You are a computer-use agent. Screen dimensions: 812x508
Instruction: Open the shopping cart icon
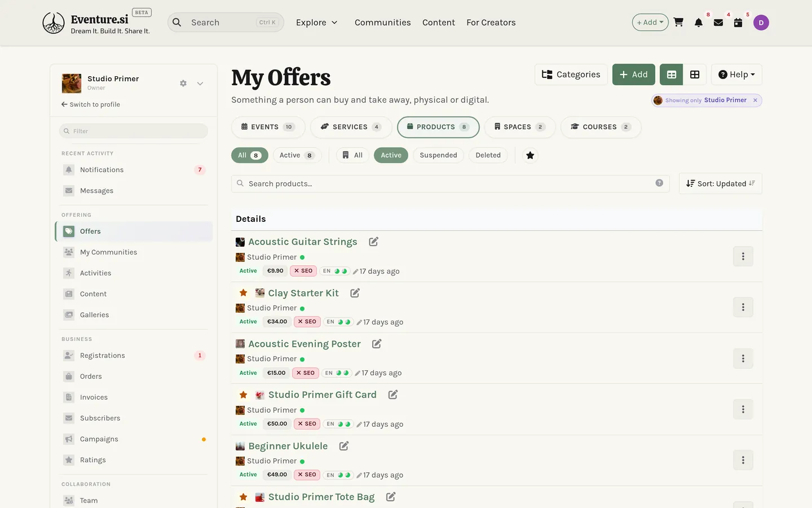click(x=678, y=23)
